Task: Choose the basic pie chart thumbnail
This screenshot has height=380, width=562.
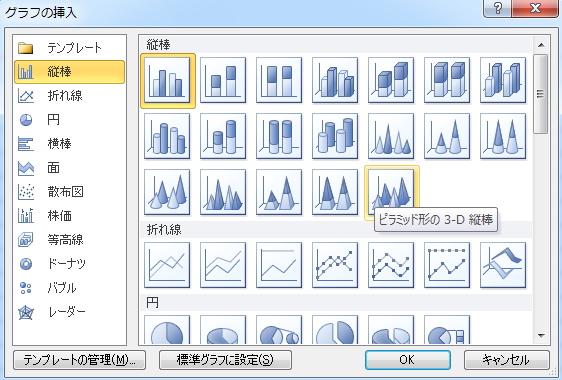Action: [167, 330]
